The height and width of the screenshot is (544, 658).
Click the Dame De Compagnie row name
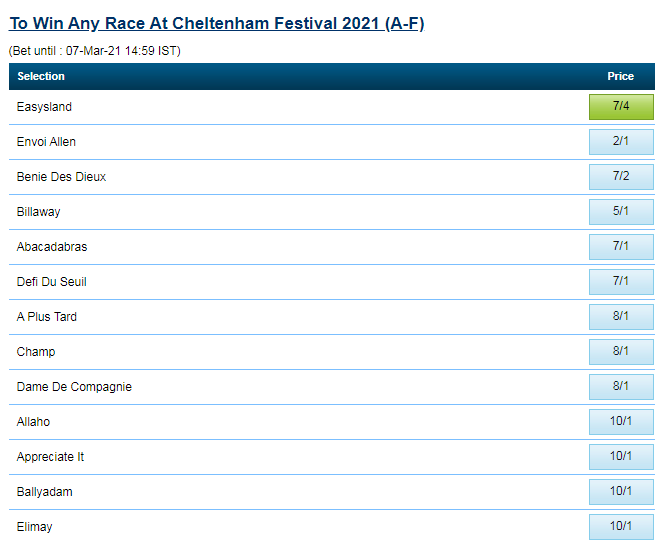74,387
